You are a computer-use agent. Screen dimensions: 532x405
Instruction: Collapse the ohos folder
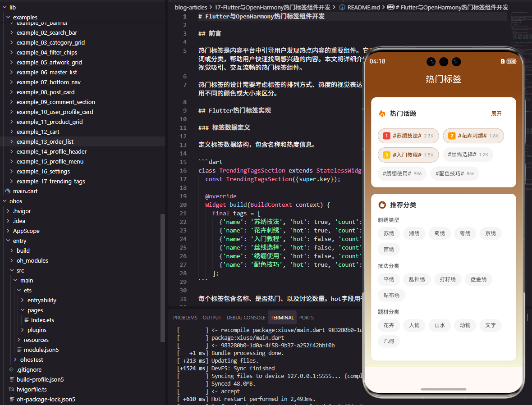[x=5, y=201]
